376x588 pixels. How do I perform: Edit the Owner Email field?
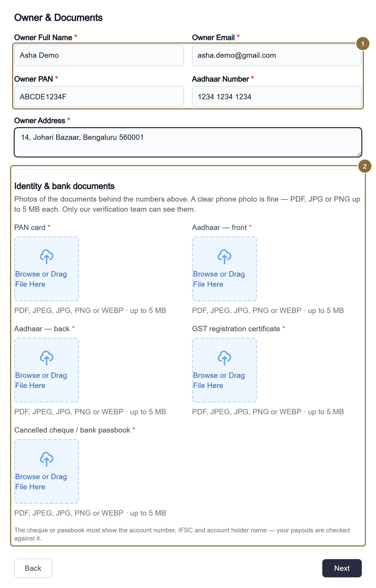click(277, 55)
